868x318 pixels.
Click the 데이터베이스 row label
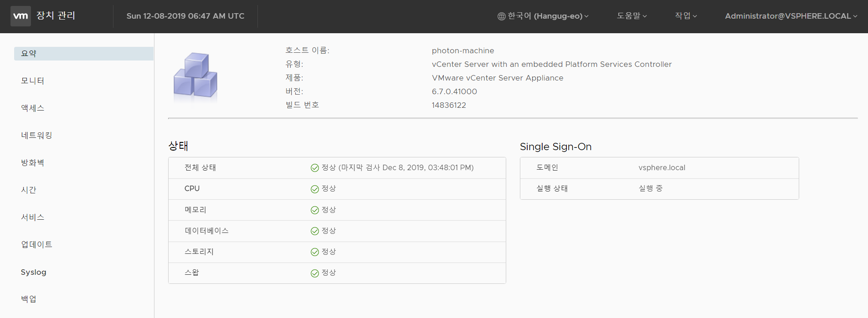pos(206,231)
